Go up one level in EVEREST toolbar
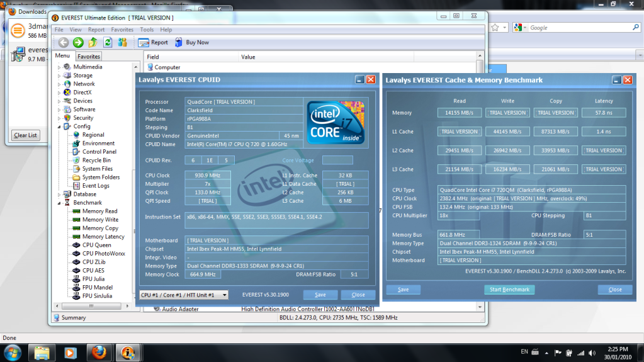Screen dimensions: 644x362 coord(93,42)
